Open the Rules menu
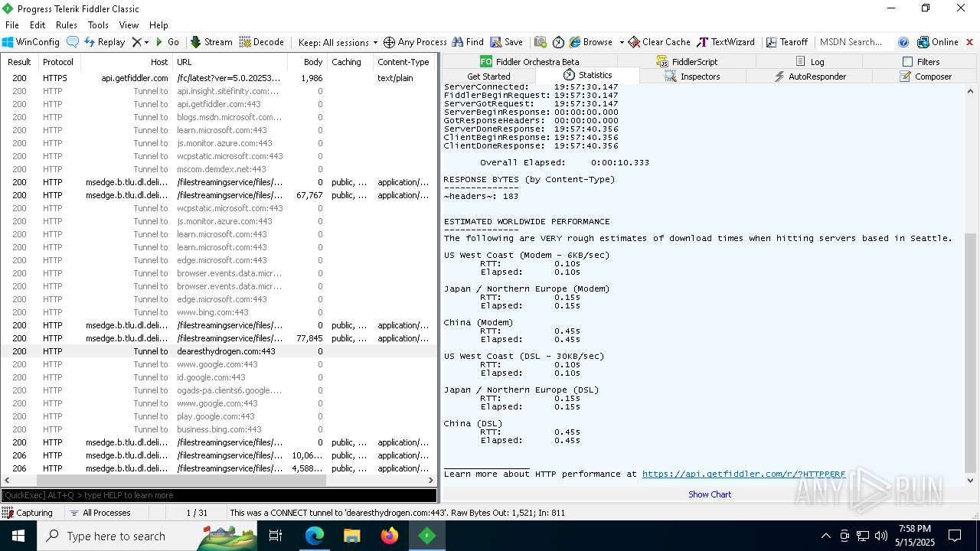The width and height of the screenshot is (980, 551). tap(67, 25)
